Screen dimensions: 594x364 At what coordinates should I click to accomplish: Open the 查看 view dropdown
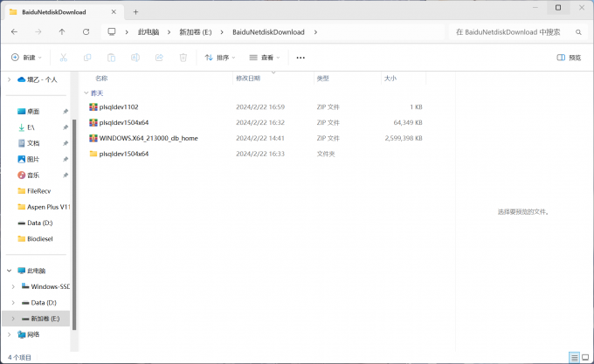[266, 58]
